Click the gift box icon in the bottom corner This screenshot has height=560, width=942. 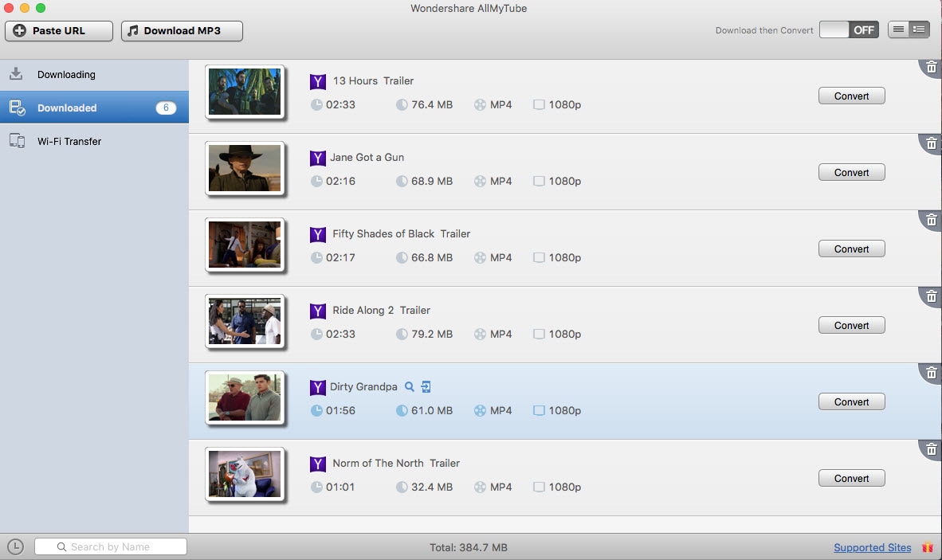[928, 546]
